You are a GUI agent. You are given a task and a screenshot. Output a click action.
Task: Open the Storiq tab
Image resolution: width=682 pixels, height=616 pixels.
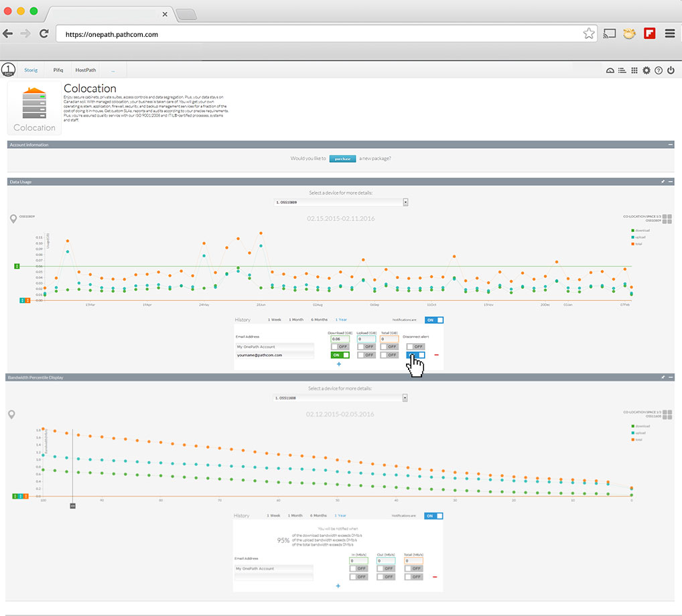(x=31, y=70)
